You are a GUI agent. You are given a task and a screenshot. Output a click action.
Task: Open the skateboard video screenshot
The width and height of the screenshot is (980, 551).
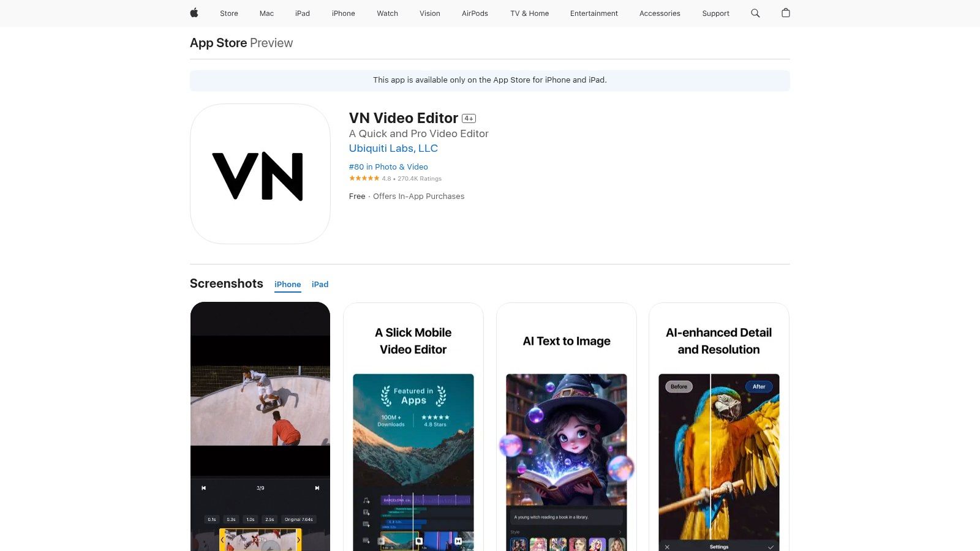point(260,426)
